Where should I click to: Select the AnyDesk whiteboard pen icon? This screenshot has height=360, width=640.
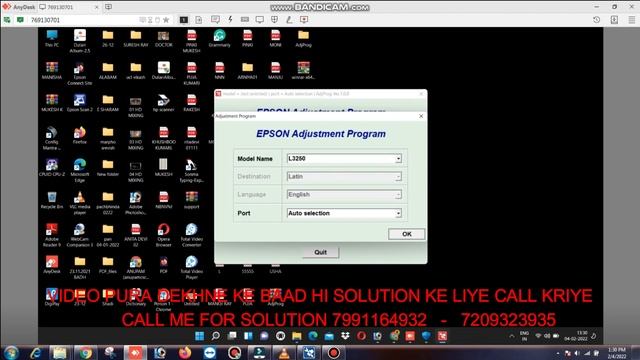289,20
